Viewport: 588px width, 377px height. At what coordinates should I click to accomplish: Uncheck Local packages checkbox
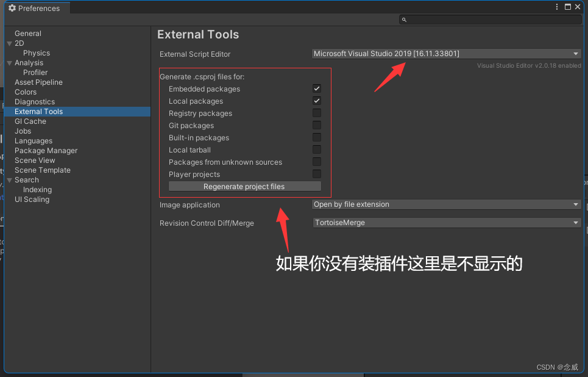point(317,101)
